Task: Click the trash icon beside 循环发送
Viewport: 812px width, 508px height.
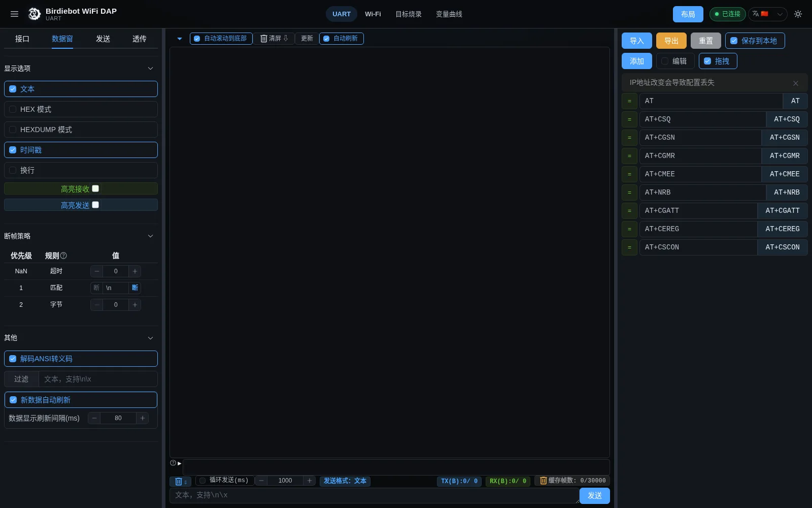Action: pos(181,482)
